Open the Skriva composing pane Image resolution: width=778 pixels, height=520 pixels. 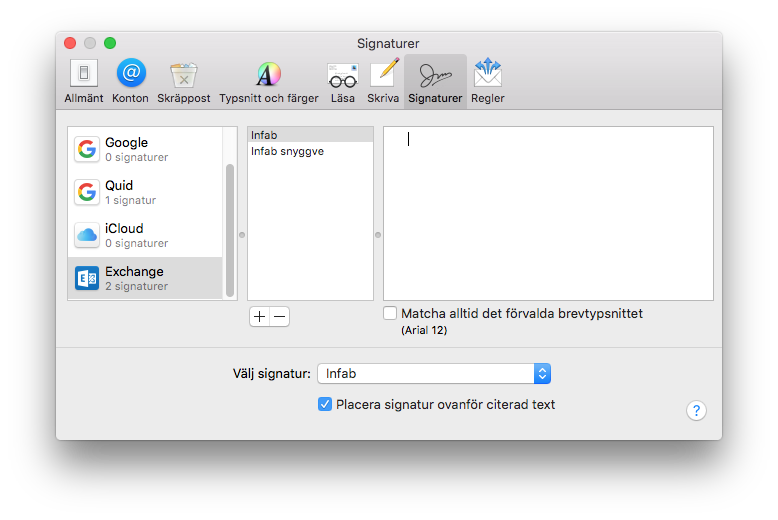pos(383,81)
